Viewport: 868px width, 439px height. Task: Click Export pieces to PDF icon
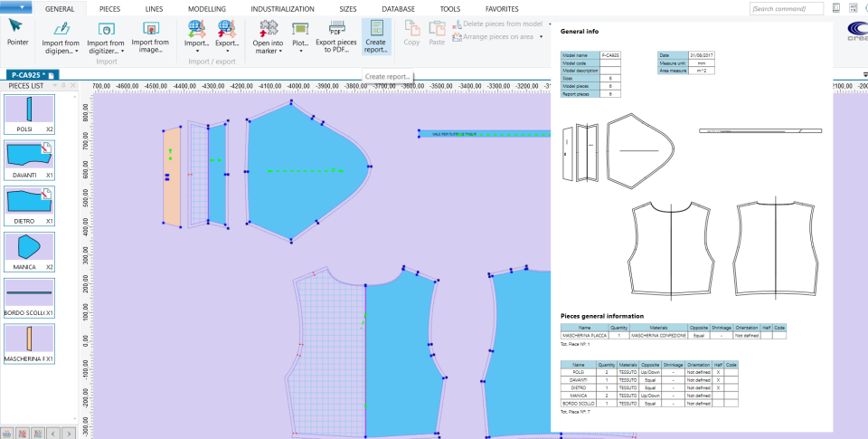coord(337,28)
